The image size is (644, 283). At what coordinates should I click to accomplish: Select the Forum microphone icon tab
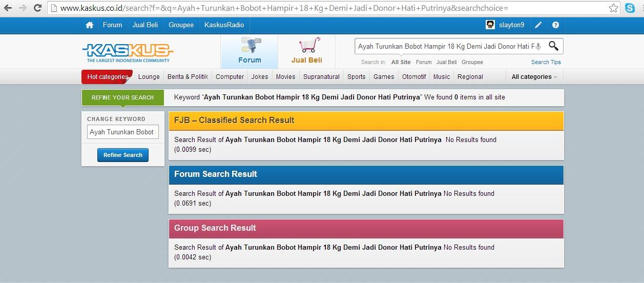tap(250, 52)
